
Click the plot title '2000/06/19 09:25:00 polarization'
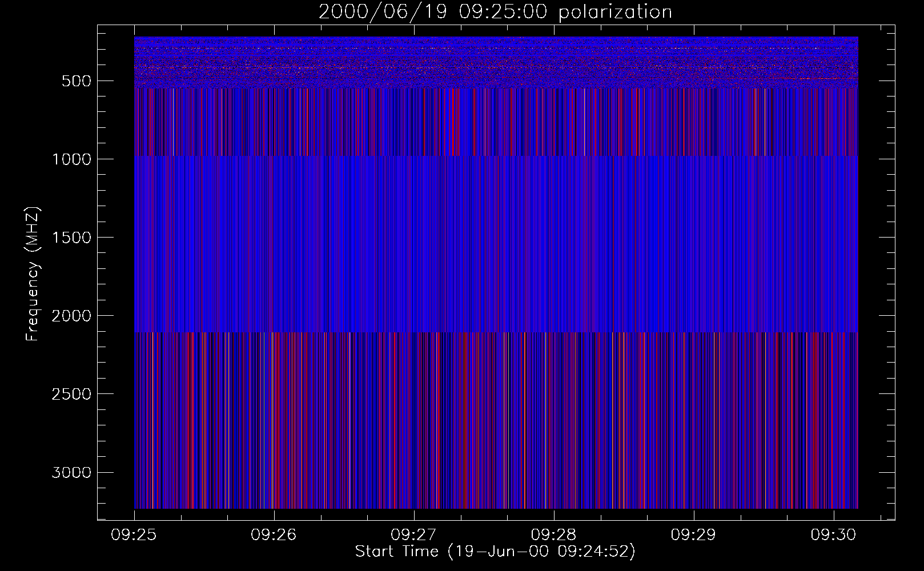(495, 12)
